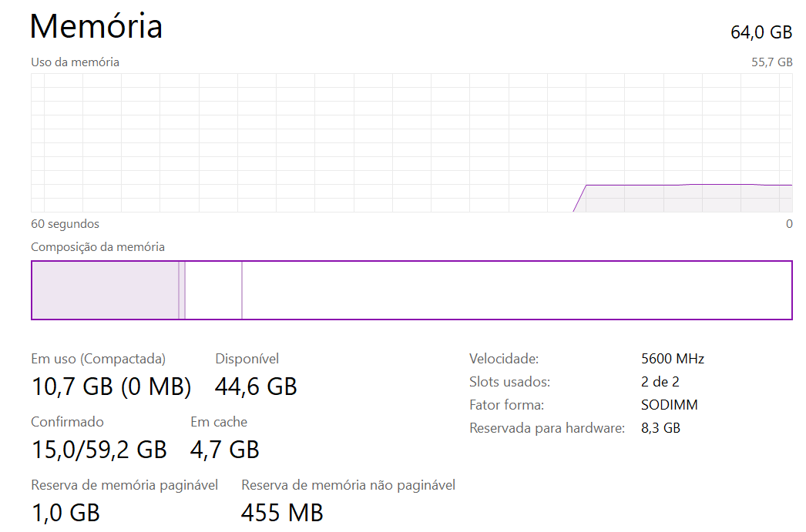
Task: Click the Memória heading title
Action: pos(96,25)
